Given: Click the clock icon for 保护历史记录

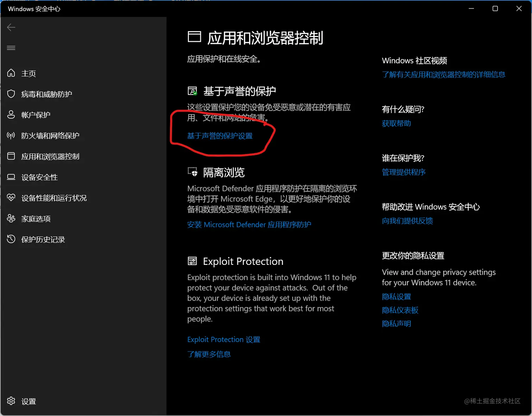Looking at the screenshot, I should 11,239.
